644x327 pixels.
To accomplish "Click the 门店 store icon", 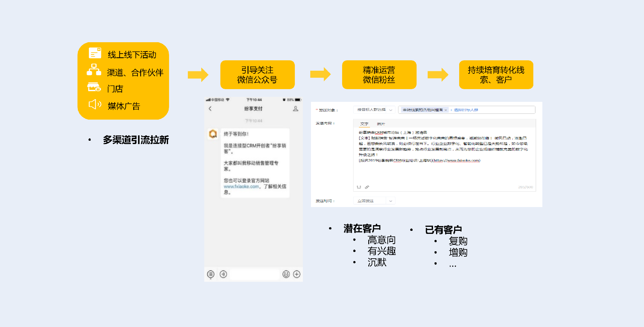I will click(x=94, y=87).
